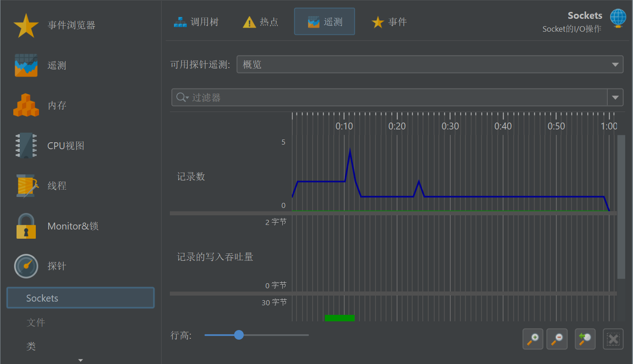Click the Sockets globe icon in header

pyautogui.click(x=618, y=18)
